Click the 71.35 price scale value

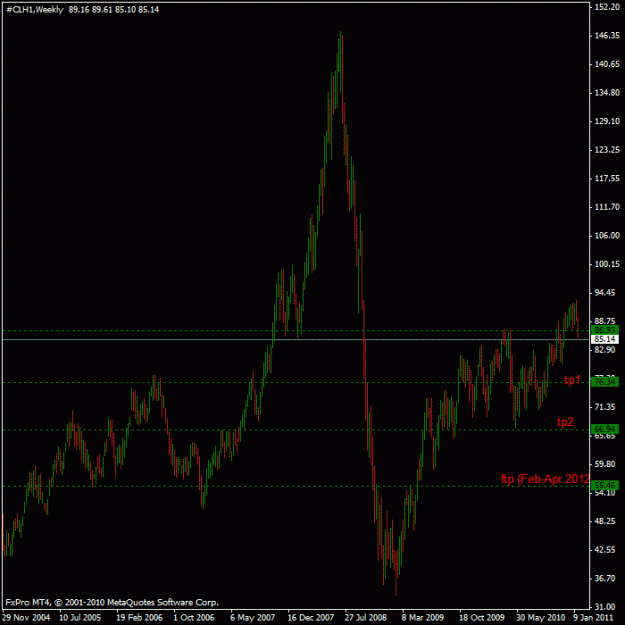point(607,407)
